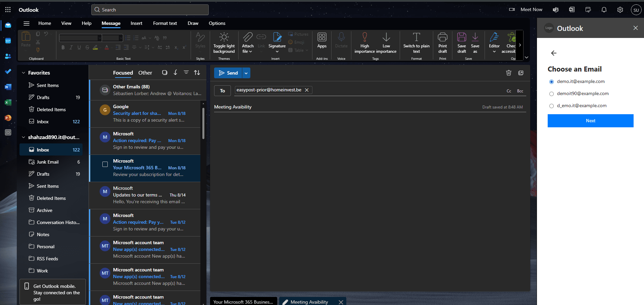Viewport: 644px width, 305px height.
Task: Expand ribbon display options chevron
Action: 527,57
